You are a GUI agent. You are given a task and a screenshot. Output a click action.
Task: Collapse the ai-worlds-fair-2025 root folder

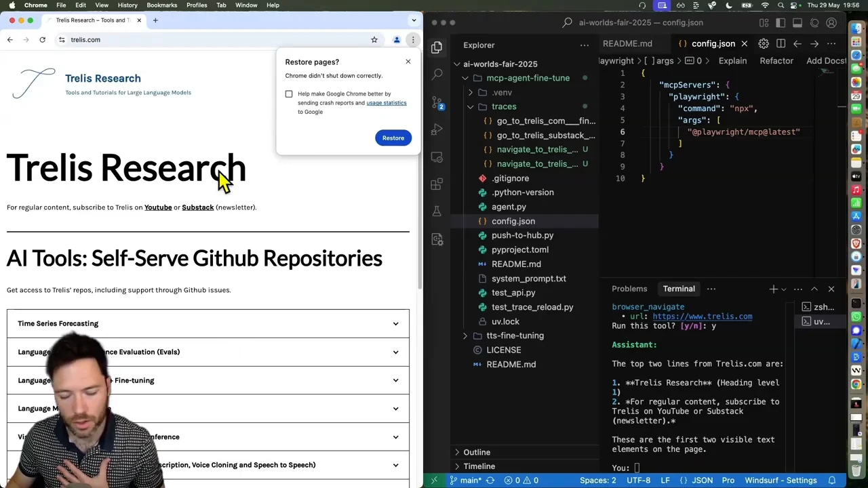(x=500, y=64)
